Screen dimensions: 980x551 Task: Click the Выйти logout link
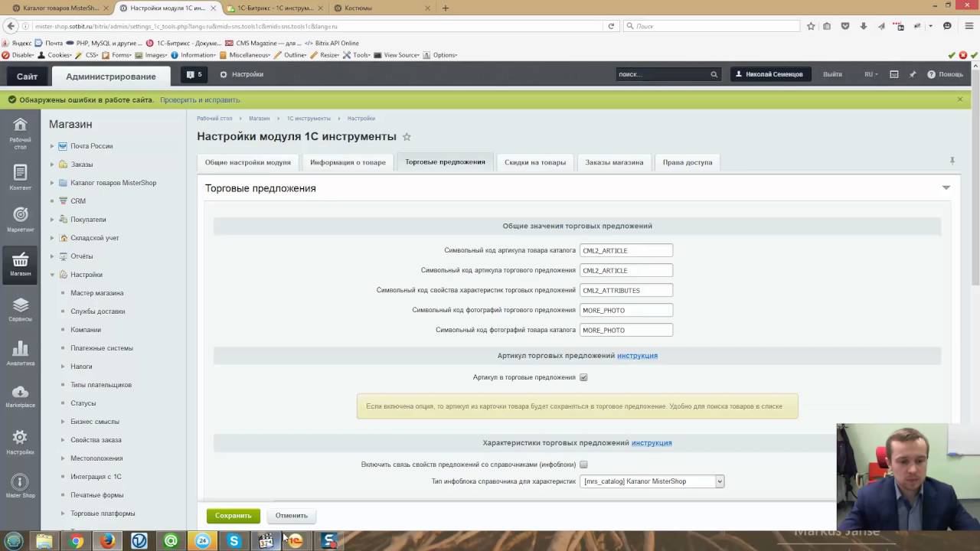click(x=832, y=74)
